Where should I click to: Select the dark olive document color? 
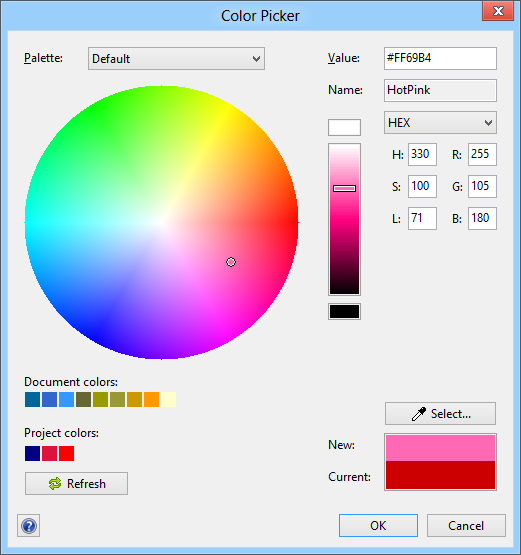83,400
